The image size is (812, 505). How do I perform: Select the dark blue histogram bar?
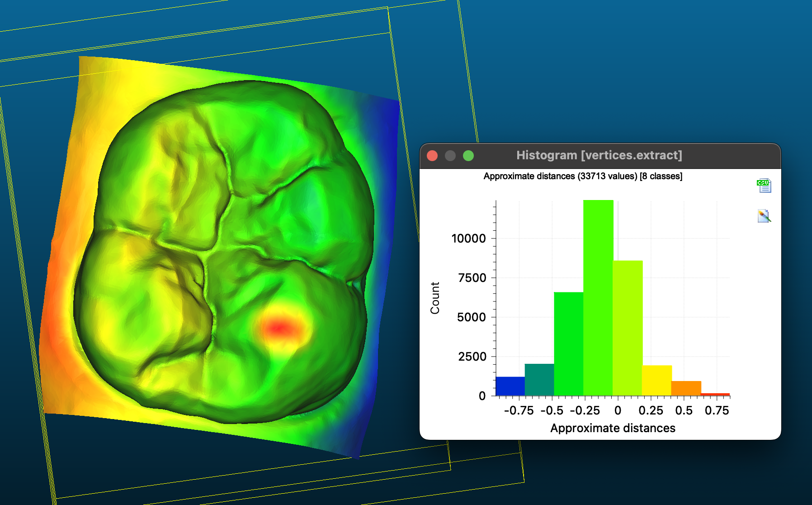[x=510, y=386]
